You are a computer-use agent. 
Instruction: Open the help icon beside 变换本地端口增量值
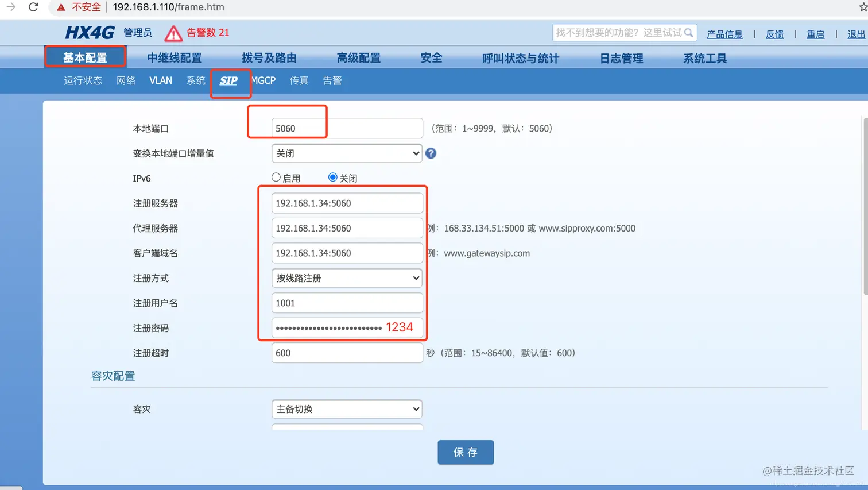[431, 153]
